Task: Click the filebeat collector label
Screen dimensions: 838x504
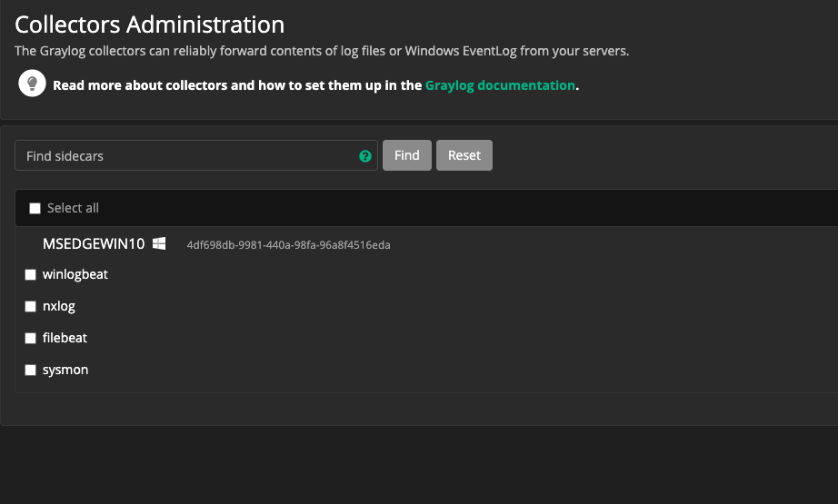Action: 65,338
